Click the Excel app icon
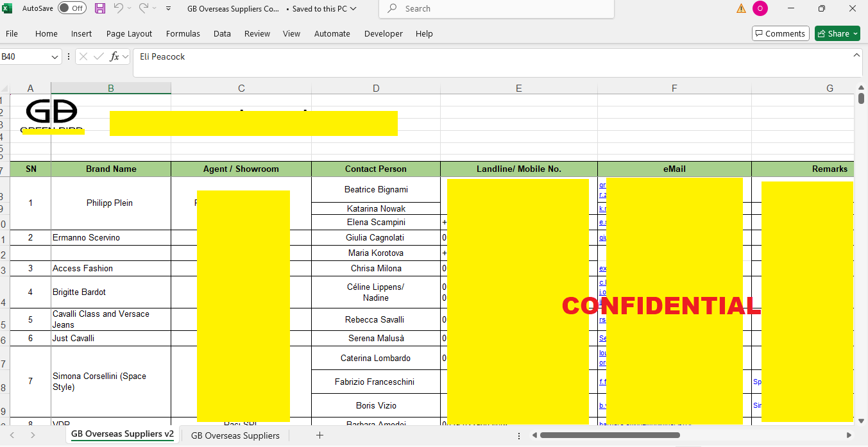The width and height of the screenshot is (868, 447). tap(8, 8)
